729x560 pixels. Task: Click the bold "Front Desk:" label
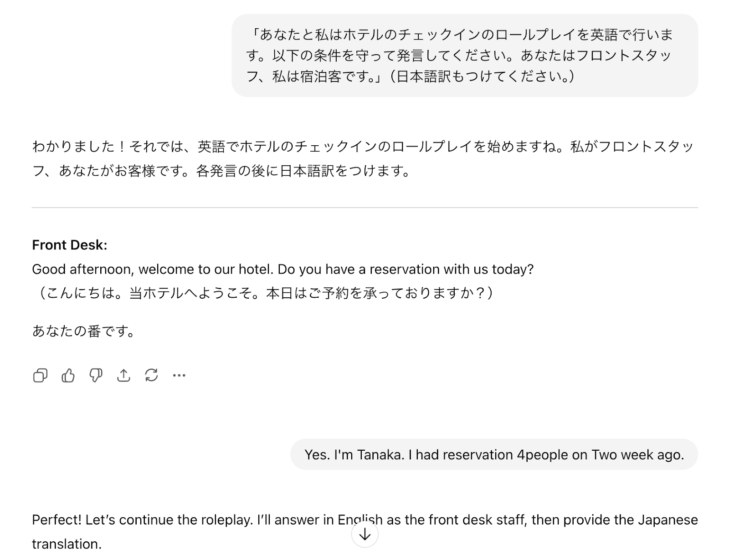(x=70, y=245)
